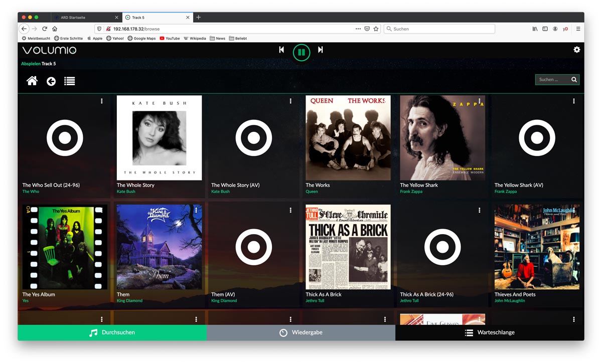Go to the Volumio home icon
This screenshot has width=602, height=364.
(32, 81)
